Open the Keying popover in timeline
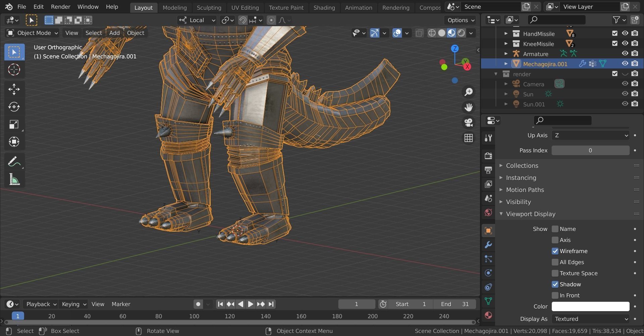This screenshot has width=644, height=336. point(73,304)
